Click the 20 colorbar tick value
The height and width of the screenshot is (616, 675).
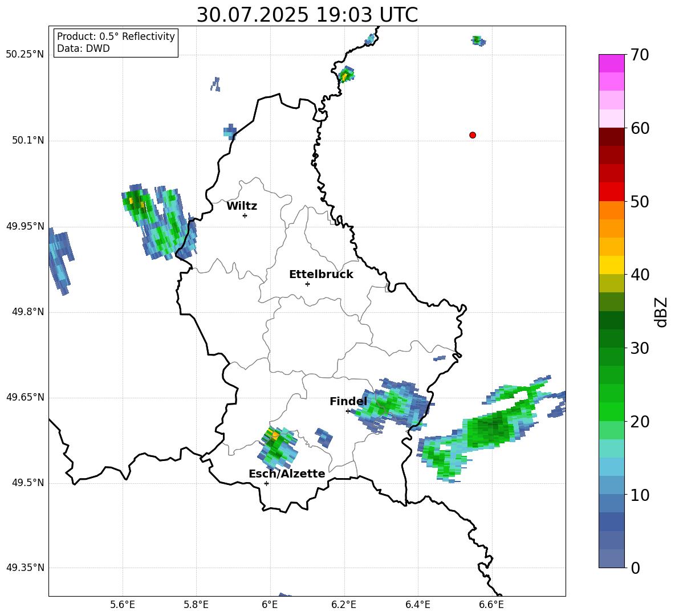(x=639, y=422)
